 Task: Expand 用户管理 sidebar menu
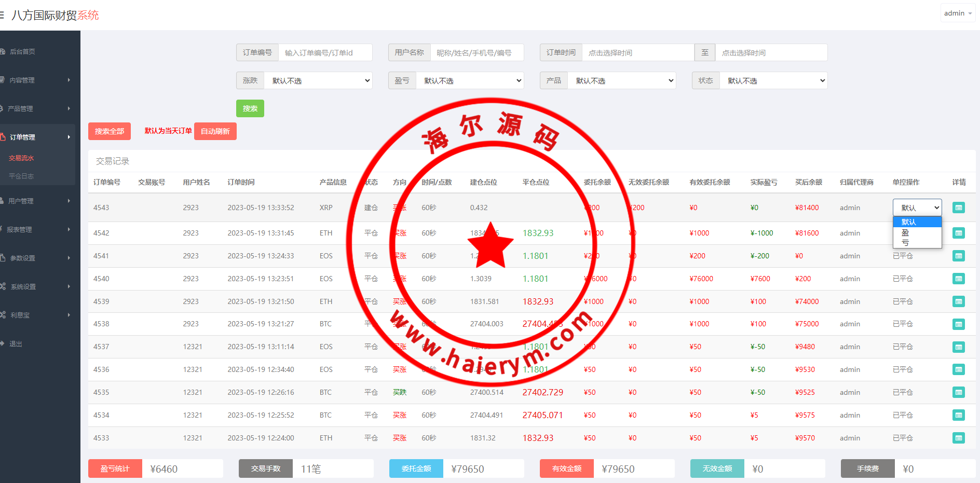pyautogui.click(x=36, y=201)
